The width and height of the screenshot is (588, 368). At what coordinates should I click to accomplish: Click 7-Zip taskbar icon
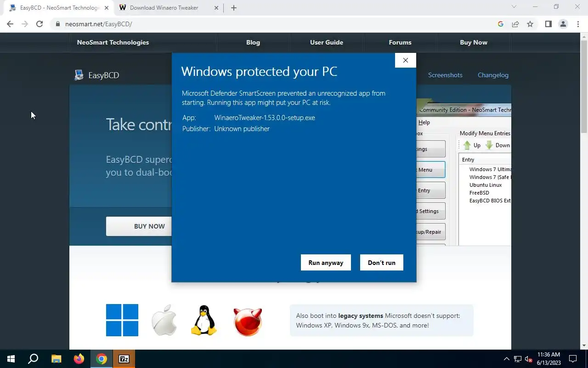tap(124, 359)
